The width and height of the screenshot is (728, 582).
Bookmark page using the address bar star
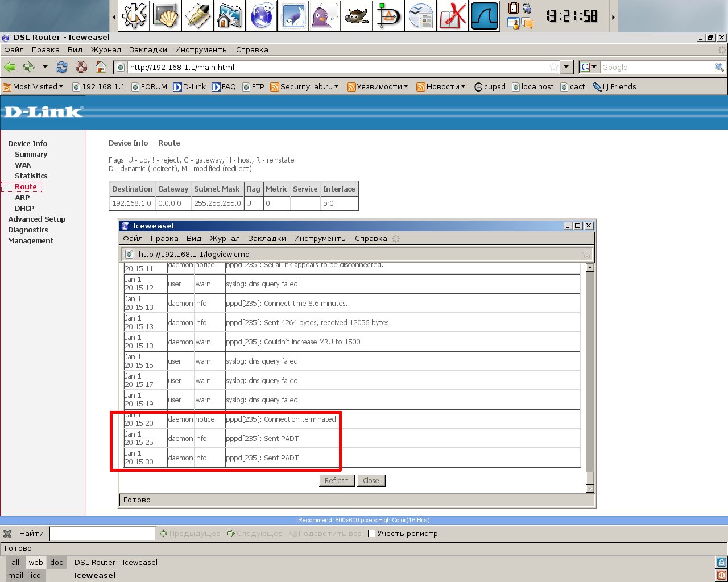553,67
